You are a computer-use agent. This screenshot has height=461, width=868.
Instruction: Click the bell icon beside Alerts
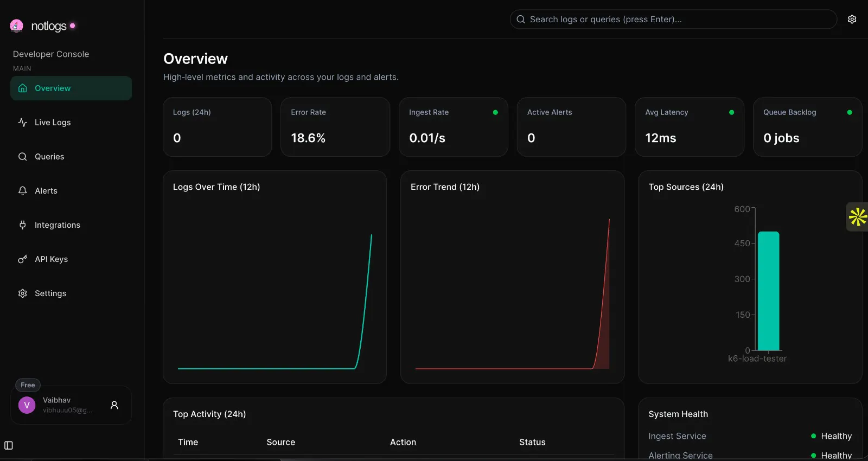(23, 190)
